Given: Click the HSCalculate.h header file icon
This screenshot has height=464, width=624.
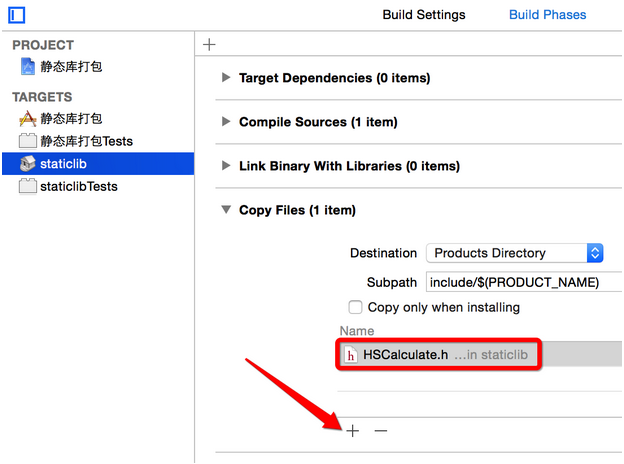Looking at the screenshot, I should [351, 355].
